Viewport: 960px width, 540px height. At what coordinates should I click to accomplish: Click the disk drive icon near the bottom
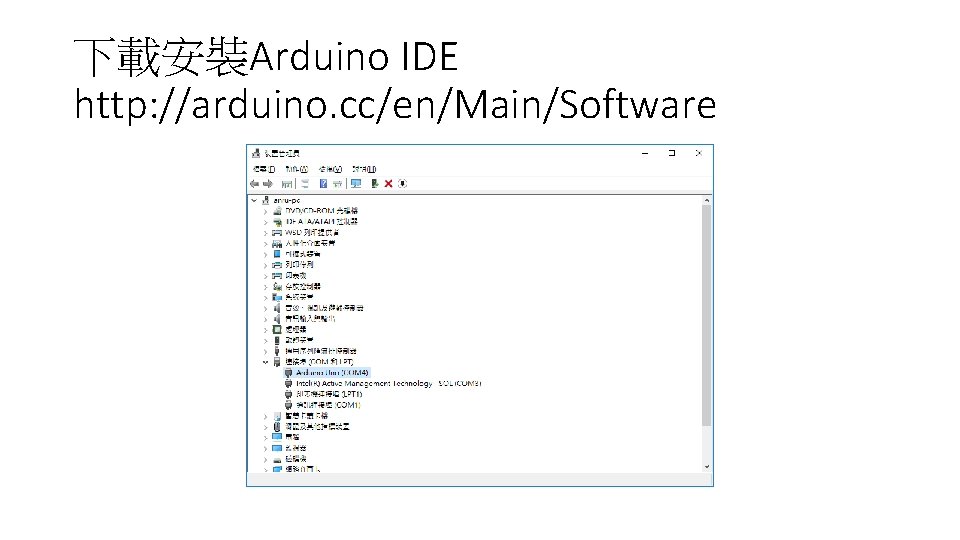point(277,459)
